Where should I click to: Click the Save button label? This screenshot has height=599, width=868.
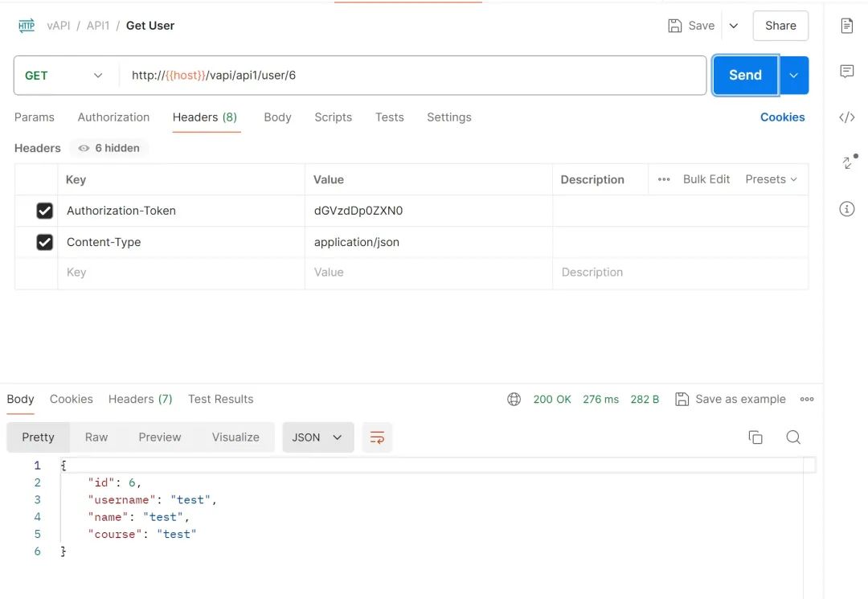[702, 26]
